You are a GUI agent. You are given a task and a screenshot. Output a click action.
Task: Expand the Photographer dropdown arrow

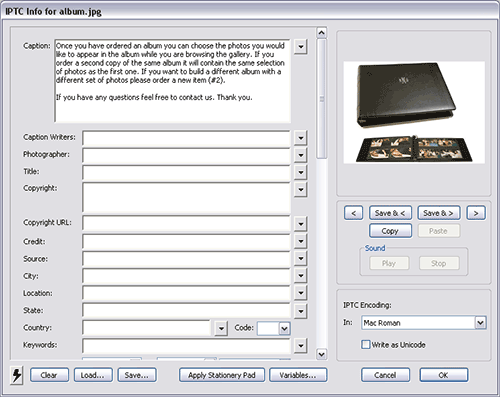tap(301, 155)
